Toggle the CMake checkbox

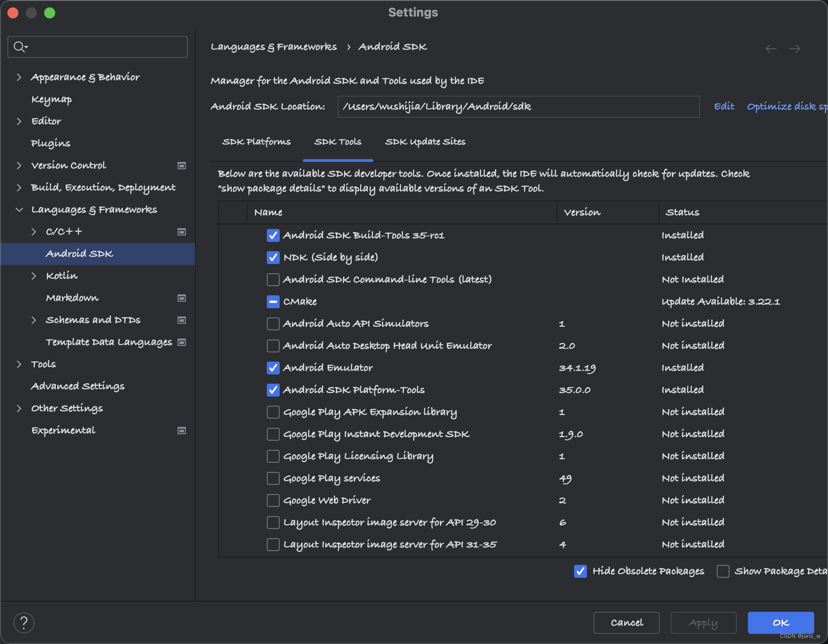(273, 302)
